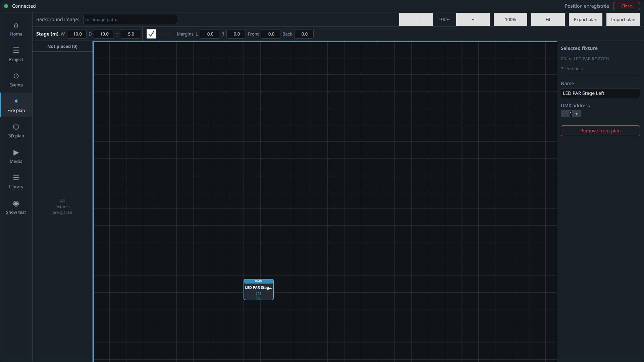Edit the Back margin field

[304, 34]
